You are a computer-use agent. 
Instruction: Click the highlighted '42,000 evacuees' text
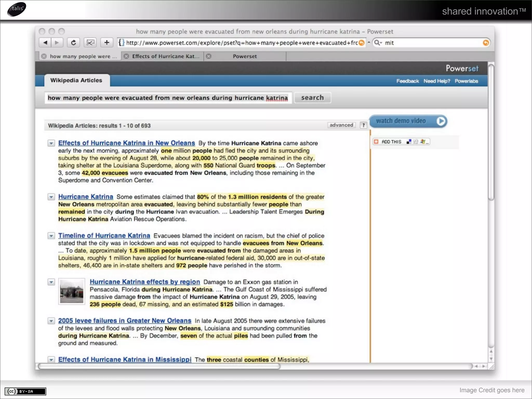point(105,173)
